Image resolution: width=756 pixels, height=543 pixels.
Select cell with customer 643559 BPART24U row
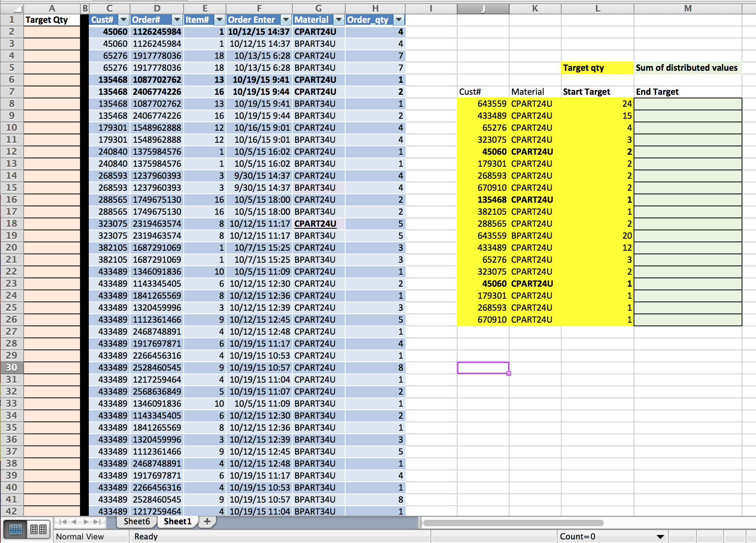click(x=483, y=236)
